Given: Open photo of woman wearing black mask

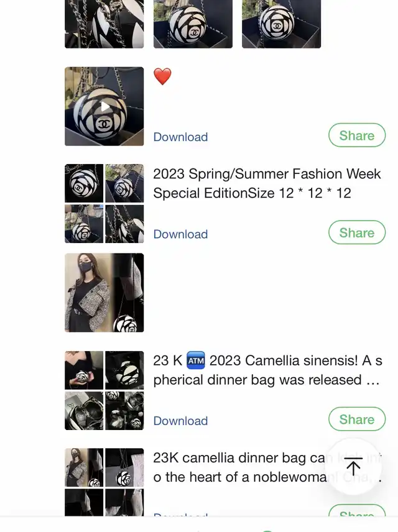Looking at the screenshot, I should tap(104, 292).
